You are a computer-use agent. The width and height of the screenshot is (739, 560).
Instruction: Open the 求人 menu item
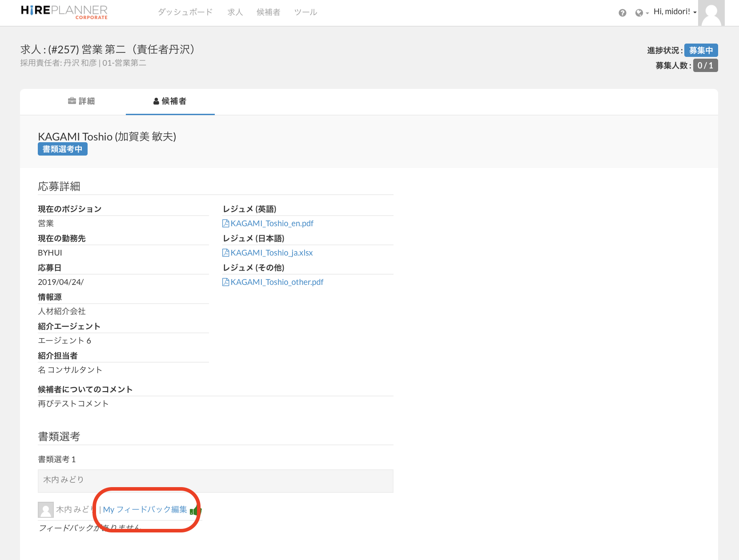235,12
